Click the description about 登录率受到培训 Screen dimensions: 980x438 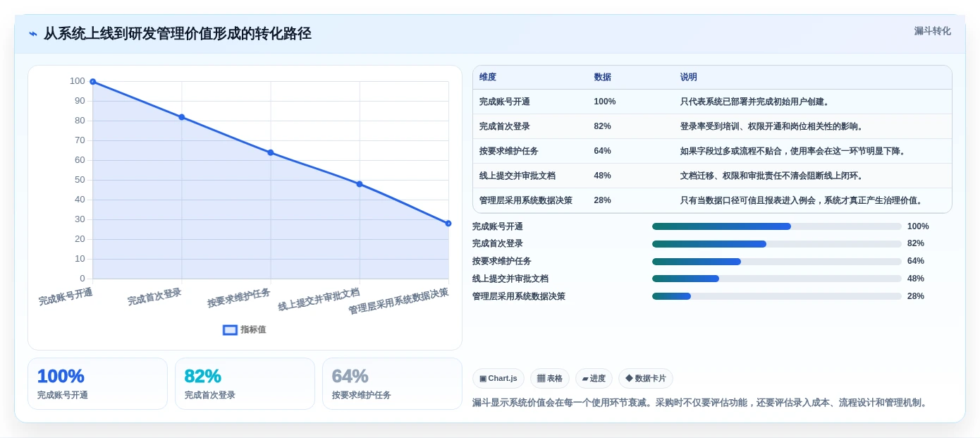click(x=771, y=126)
